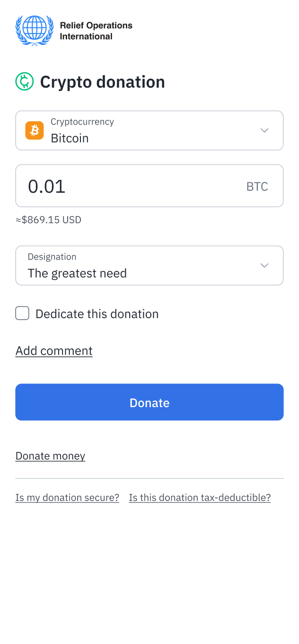
Task: Open the dropdown showing The greatest need
Action: (149, 265)
